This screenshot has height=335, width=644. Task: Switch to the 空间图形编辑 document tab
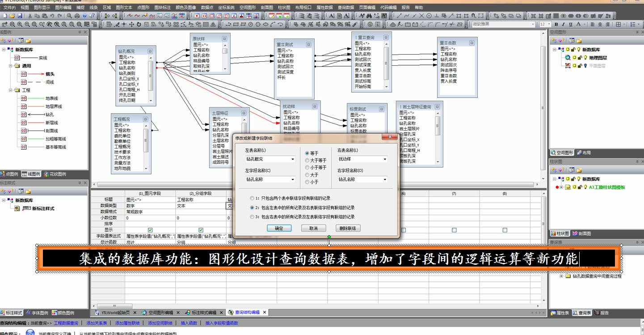click(x=160, y=312)
